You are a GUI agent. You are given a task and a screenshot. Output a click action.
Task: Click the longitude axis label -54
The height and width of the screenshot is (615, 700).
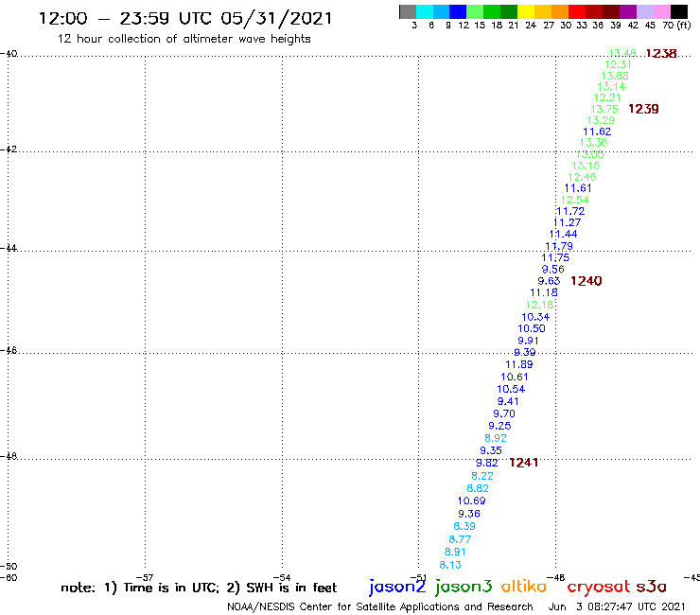282,577
